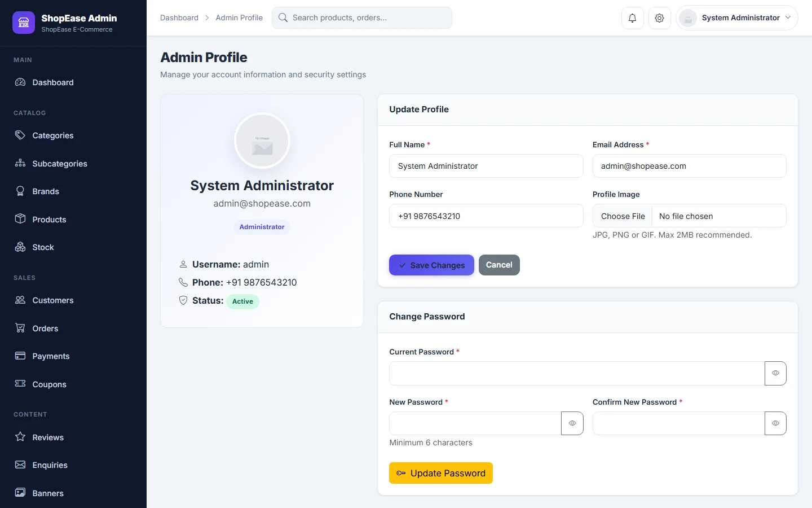Click the Enquiries envelope icon
The height and width of the screenshot is (508, 812).
coord(20,465)
